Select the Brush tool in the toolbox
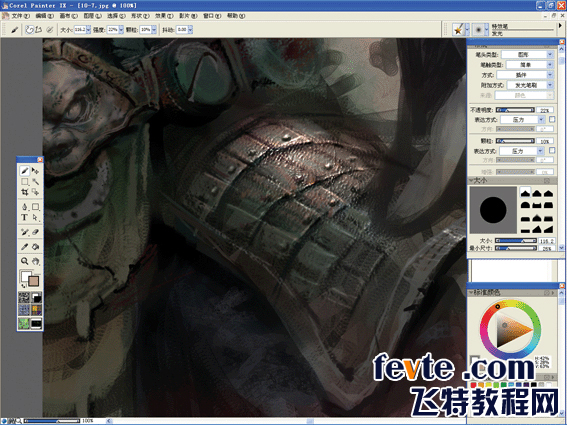Viewport: 567px width, 425px height. (x=25, y=170)
